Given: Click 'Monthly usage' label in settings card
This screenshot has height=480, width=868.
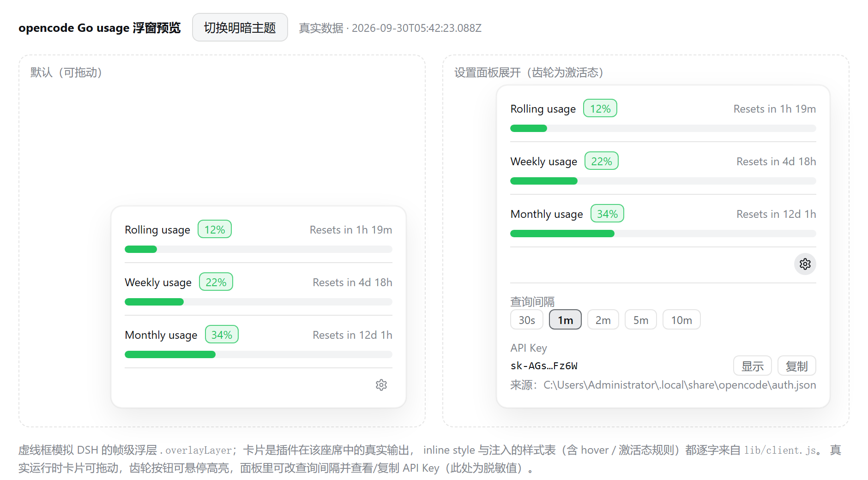Looking at the screenshot, I should pyautogui.click(x=547, y=214).
